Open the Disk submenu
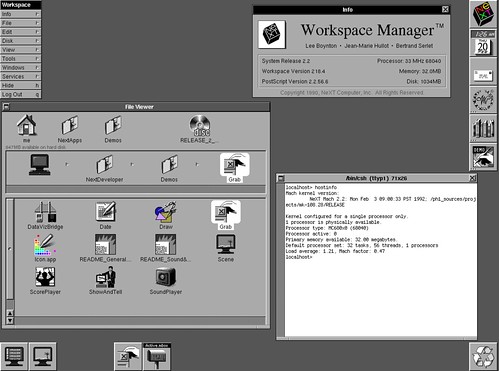 pos(21,41)
